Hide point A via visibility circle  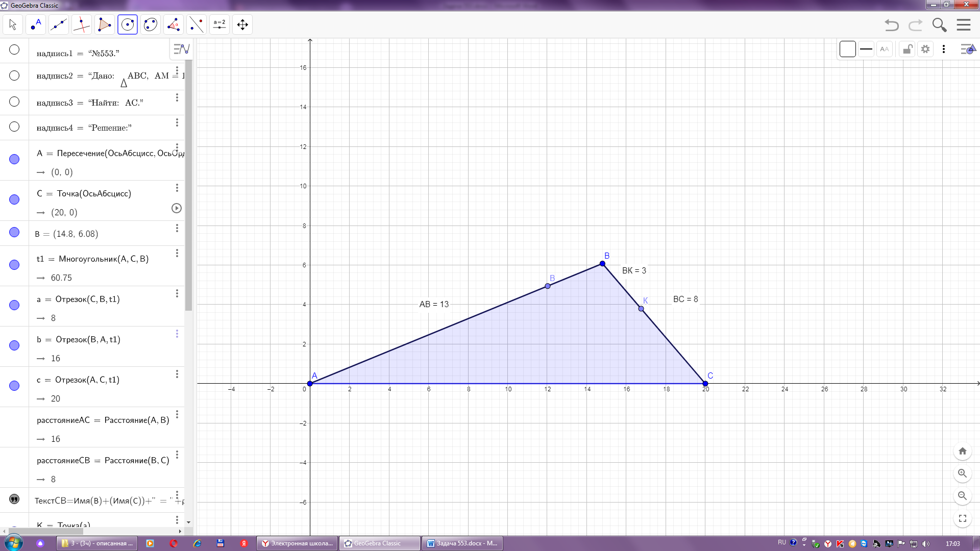(14, 159)
